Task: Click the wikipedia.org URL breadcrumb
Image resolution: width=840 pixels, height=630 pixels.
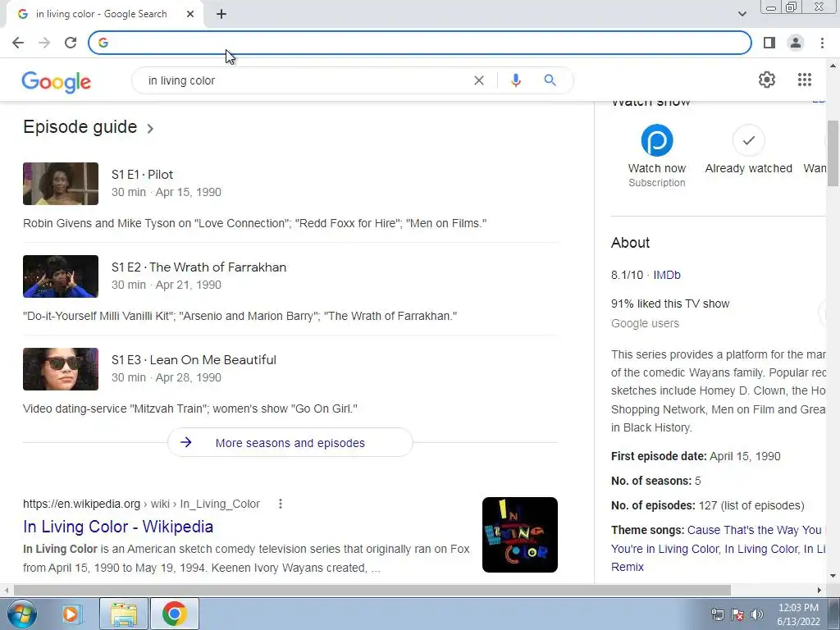Action: point(141,504)
